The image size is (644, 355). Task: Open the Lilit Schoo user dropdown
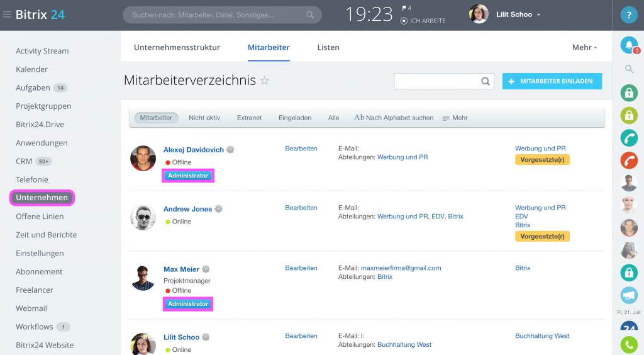click(518, 14)
